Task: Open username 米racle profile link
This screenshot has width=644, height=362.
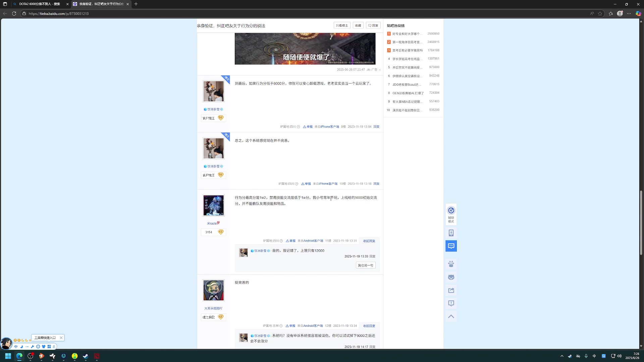Action: pos(213,223)
